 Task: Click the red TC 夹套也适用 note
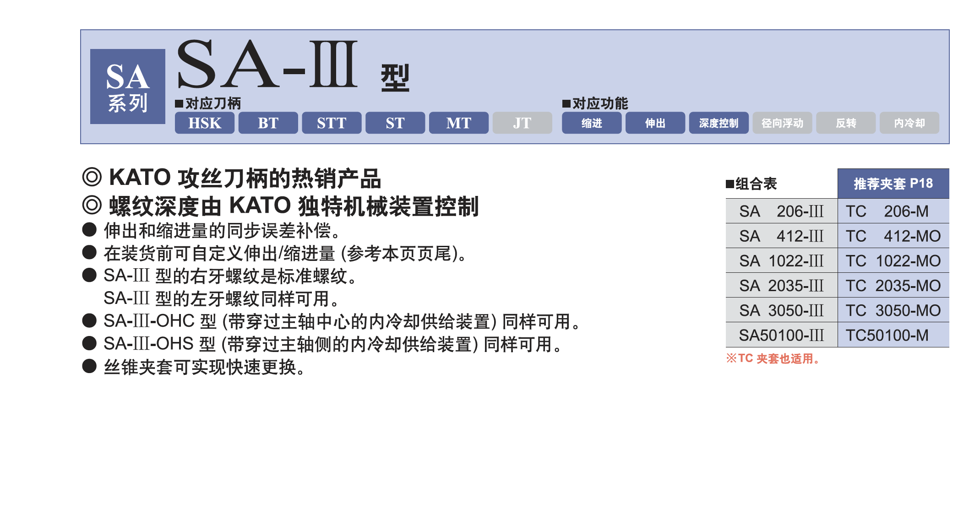pyautogui.click(x=773, y=358)
